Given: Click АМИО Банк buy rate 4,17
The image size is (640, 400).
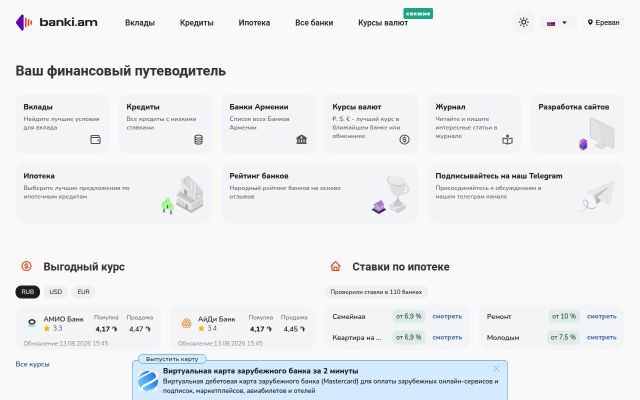Looking at the screenshot, I should point(106,329).
